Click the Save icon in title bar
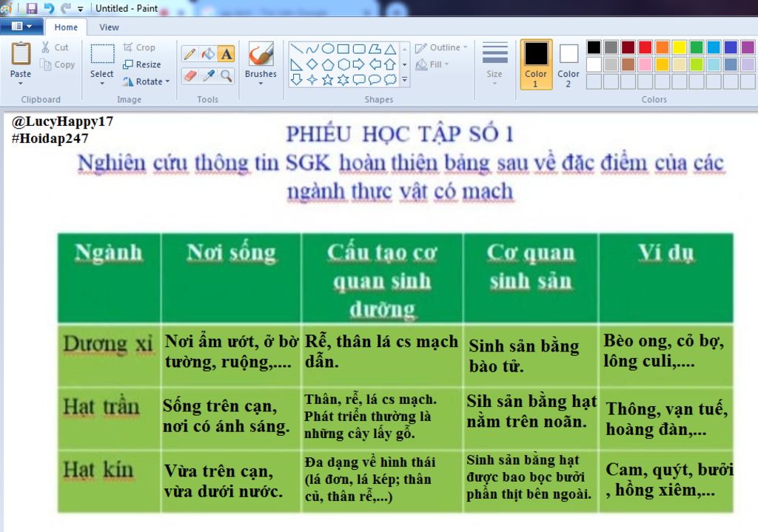 tap(32, 8)
